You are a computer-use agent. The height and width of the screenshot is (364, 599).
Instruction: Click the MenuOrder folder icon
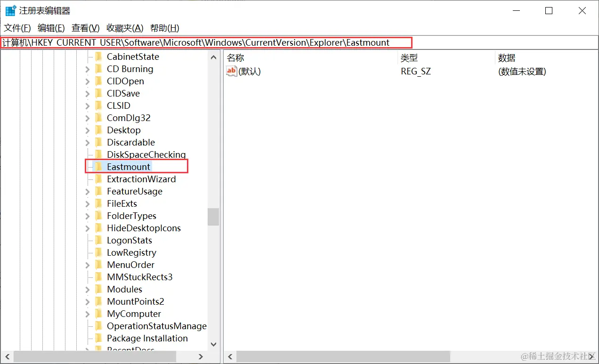[98, 265]
